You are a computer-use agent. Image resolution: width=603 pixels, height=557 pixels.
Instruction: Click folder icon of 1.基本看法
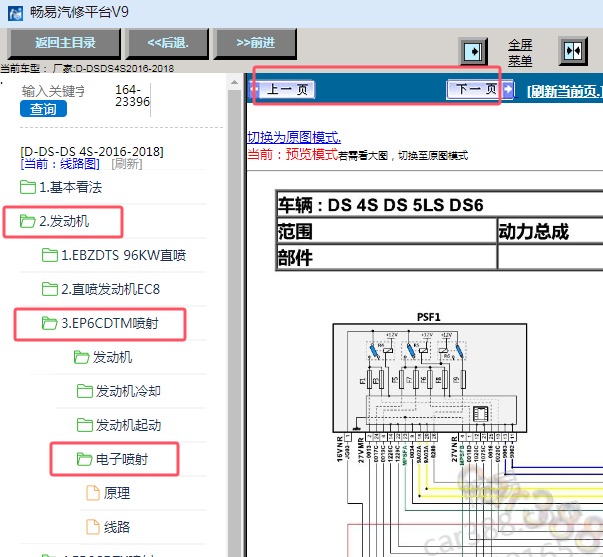(x=28, y=187)
